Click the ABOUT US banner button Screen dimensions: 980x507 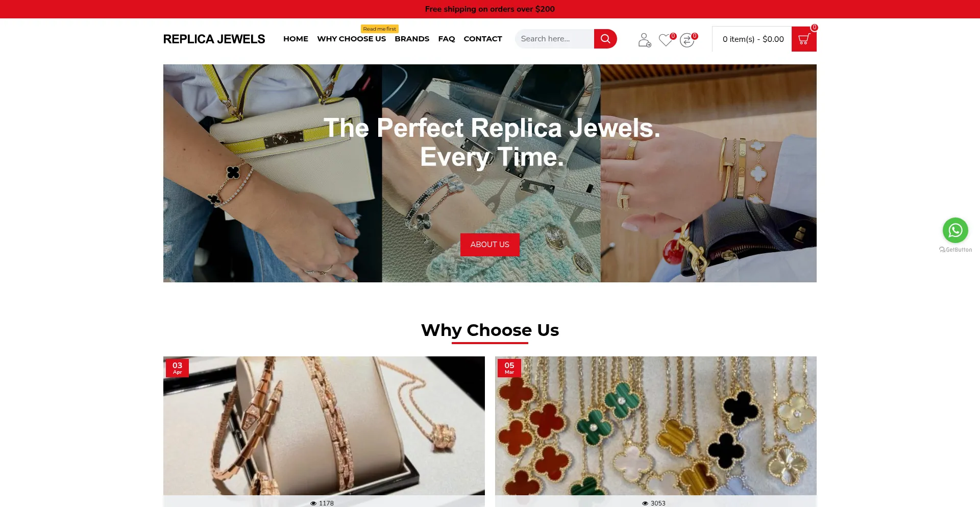click(490, 245)
